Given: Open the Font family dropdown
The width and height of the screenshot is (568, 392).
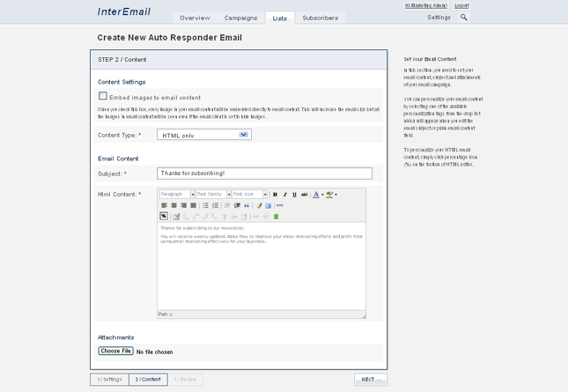Looking at the screenshot, I should tap(213, 195).
